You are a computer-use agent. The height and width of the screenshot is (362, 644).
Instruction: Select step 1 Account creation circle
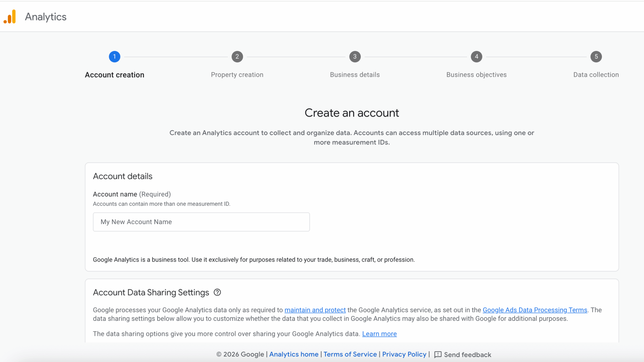[114, 57]
